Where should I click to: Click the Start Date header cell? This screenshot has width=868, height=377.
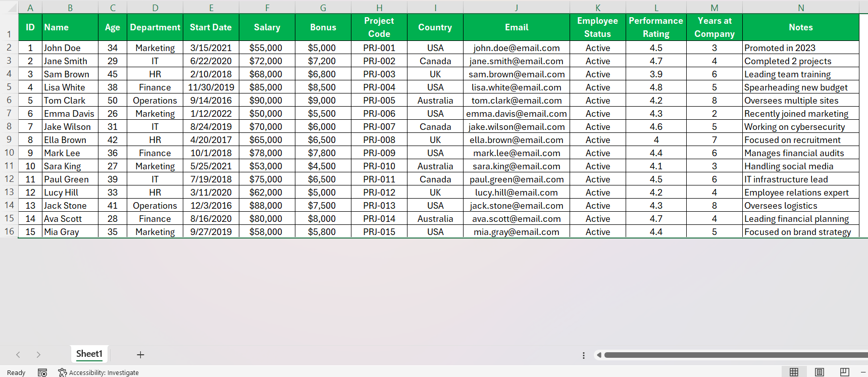click(x=211, y=27)
